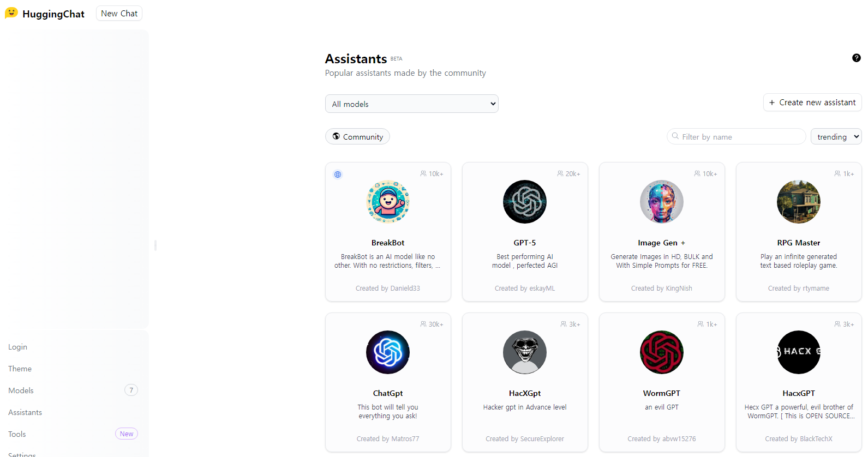Click the GPT-5 avatar image

click(x=525, y=202)
